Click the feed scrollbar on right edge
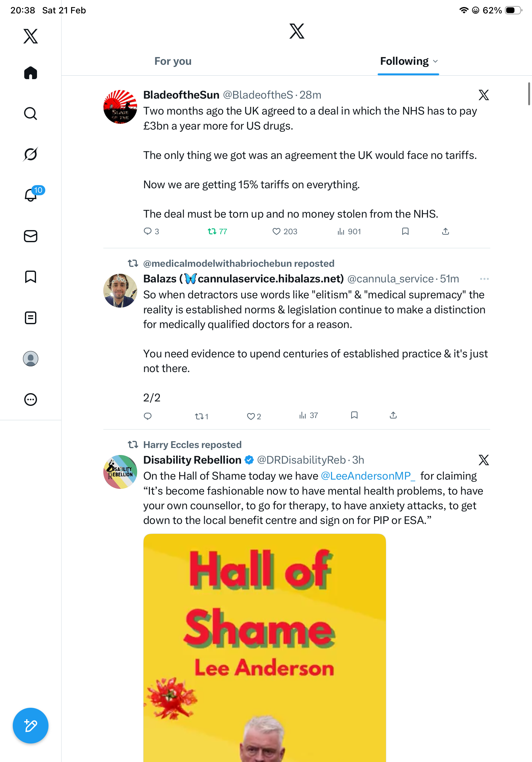532x762 pixels. [529, 94]
